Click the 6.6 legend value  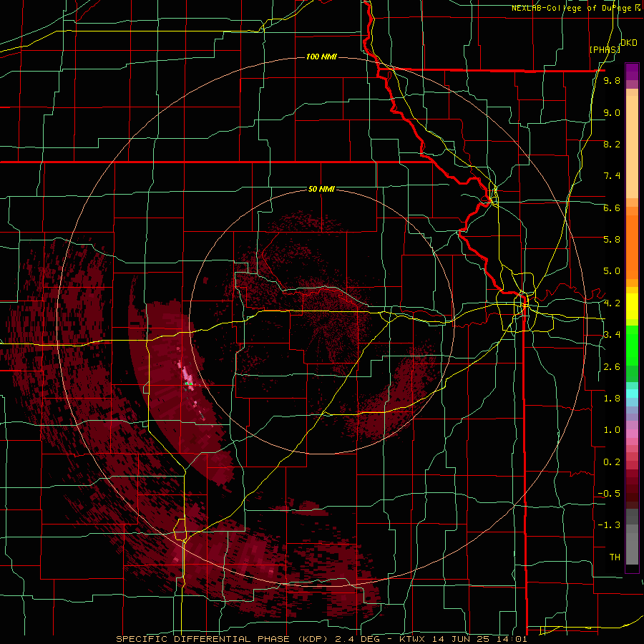[x=612, y=208]
